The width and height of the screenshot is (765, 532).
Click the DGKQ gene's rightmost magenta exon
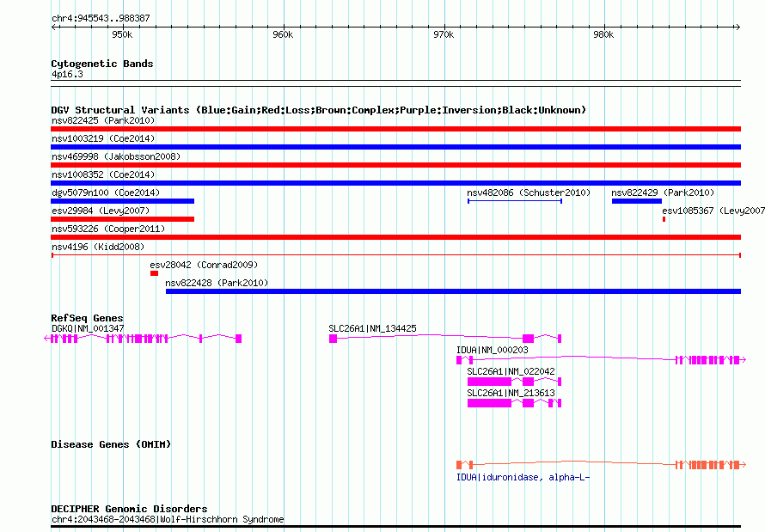(x=239, y=339)
